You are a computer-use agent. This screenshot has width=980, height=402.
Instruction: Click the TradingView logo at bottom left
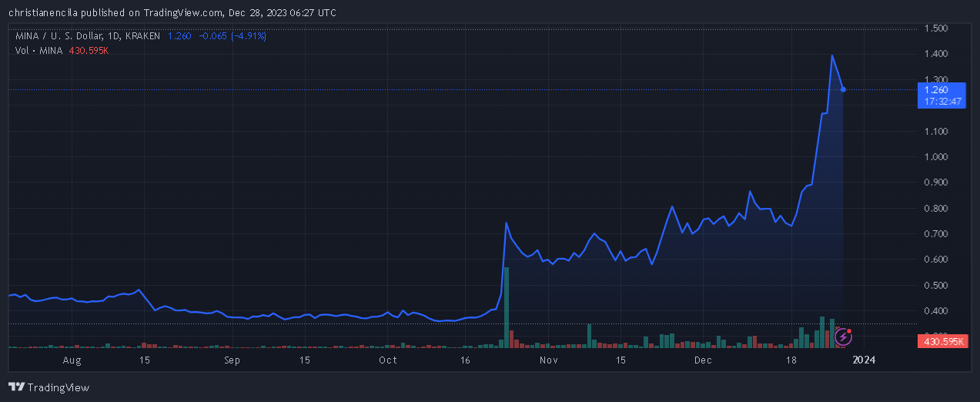tap(48, 387)
